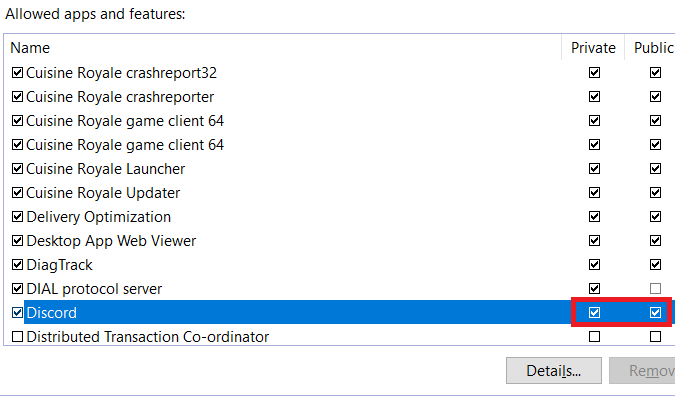Uncheck the Discord Public network checkbox
Screen dimensions: 675x403
655,313
